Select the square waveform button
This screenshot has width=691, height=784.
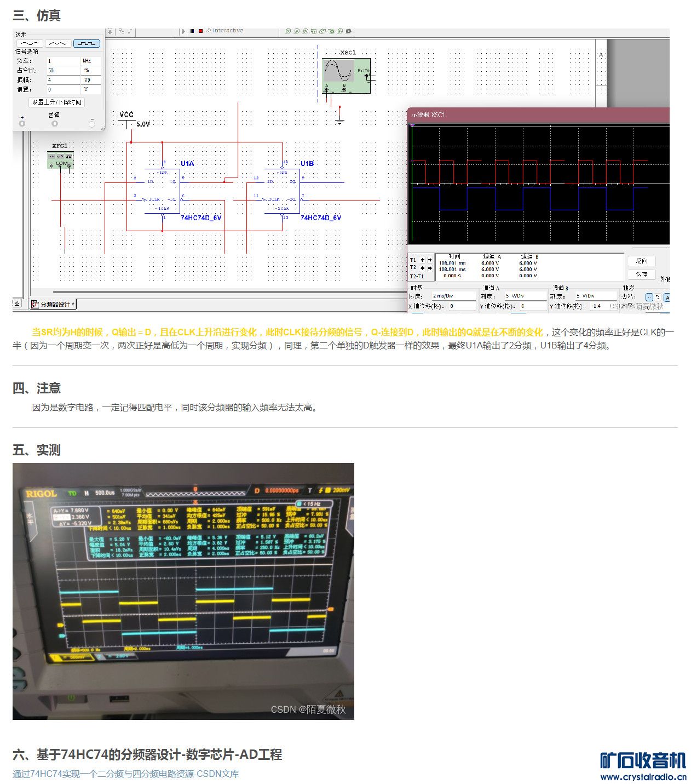pyautogui.click(x=87, y=43)
